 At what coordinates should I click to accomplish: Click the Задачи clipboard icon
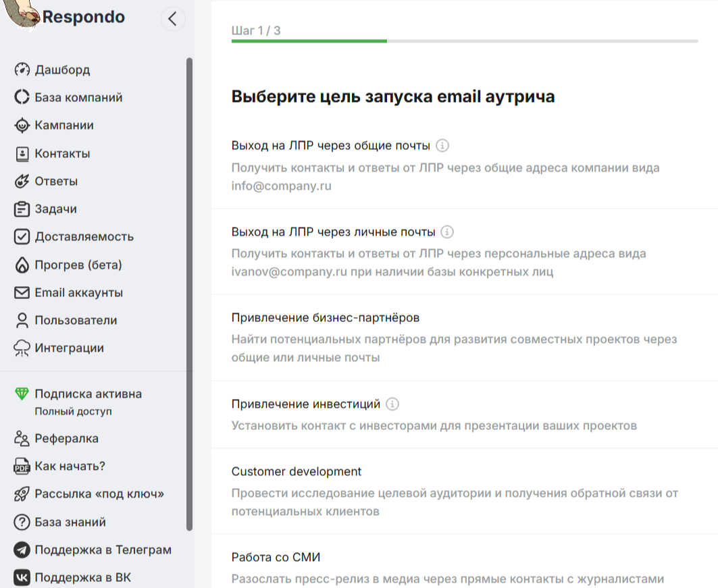(22, 209)
